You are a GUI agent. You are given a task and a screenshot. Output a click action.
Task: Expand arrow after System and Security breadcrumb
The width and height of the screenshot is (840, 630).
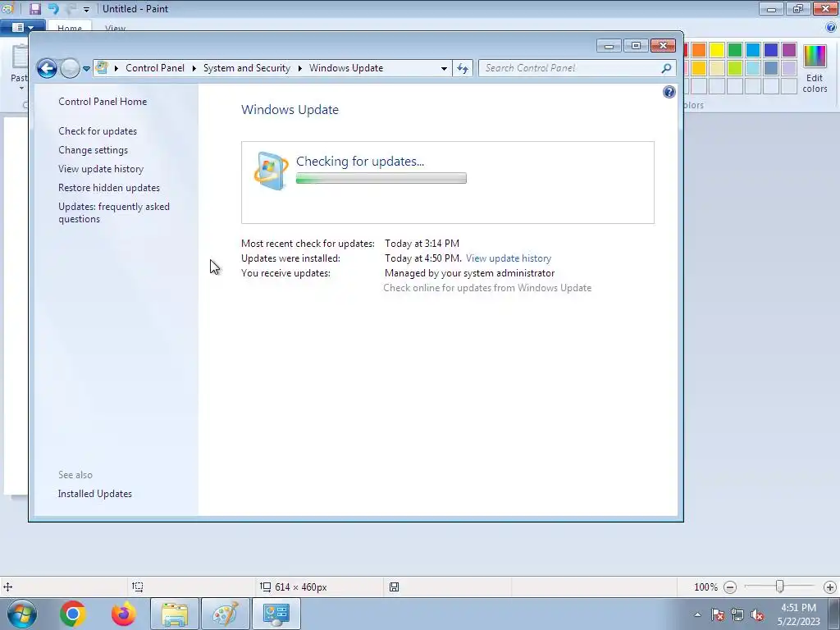click(x=300, y=69)
